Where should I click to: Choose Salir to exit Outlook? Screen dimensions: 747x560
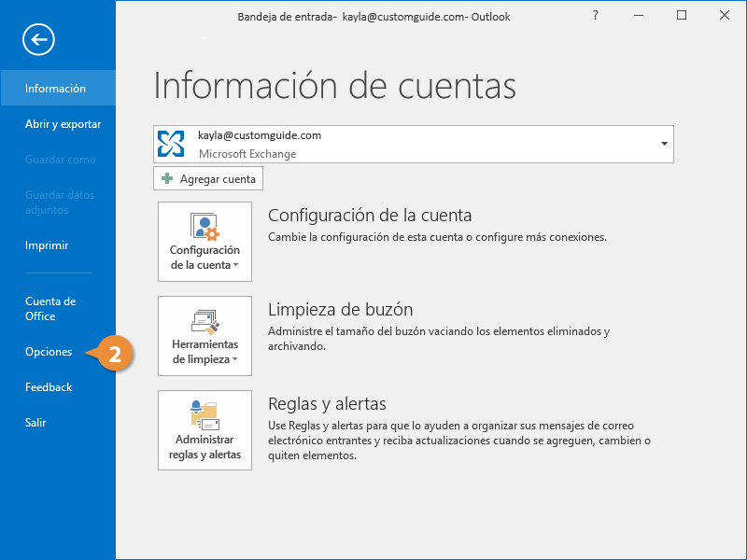(35, 423)
